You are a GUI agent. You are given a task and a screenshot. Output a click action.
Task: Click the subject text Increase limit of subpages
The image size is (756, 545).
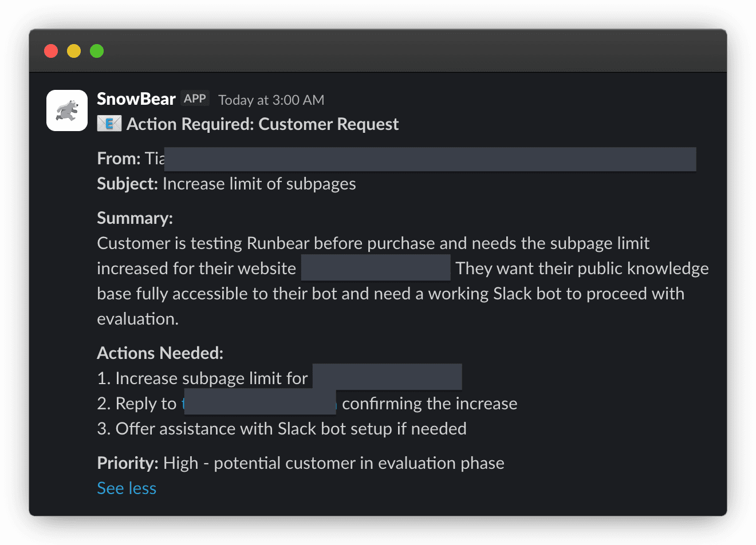point(259,184)
